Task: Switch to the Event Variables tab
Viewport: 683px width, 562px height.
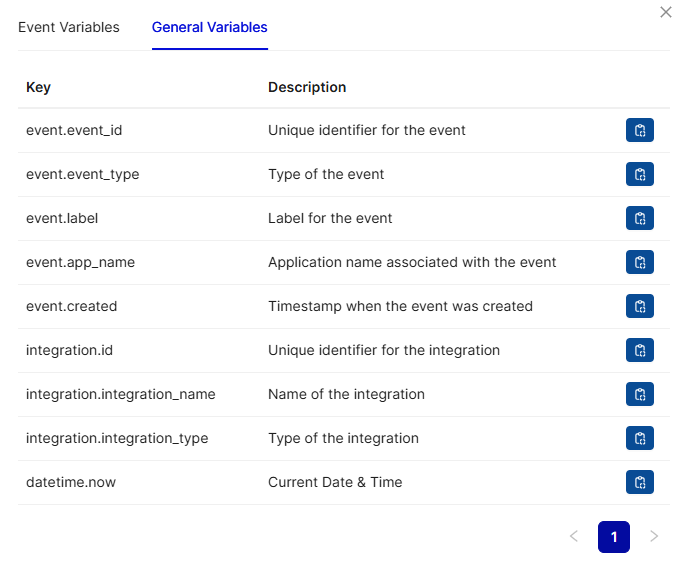Action: click(x=69, y=27)
